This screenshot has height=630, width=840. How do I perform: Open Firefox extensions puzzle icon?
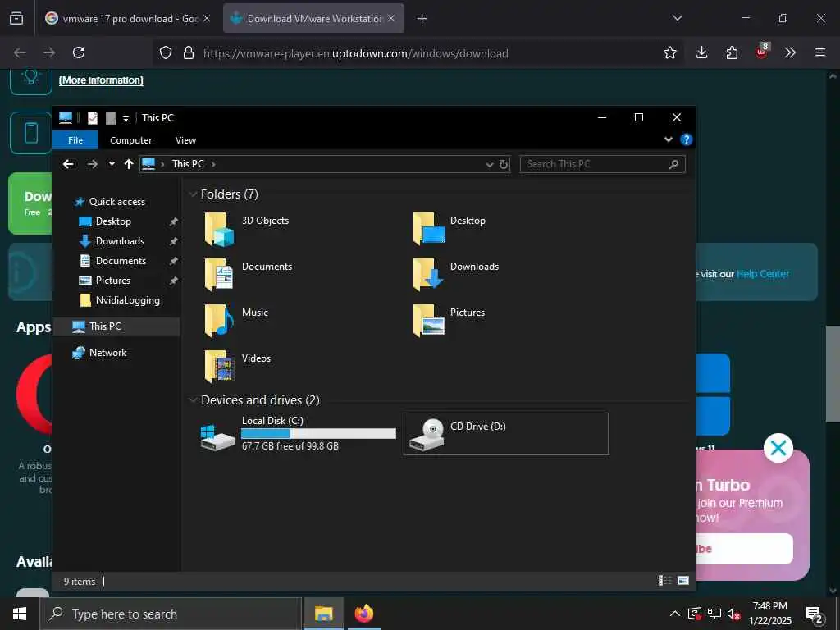[732, 52]
